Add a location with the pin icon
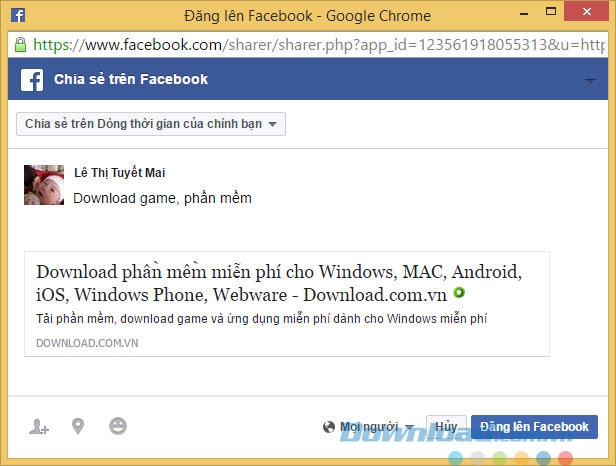616x466 pixels. pyautogui.click(x=78, y=426)
